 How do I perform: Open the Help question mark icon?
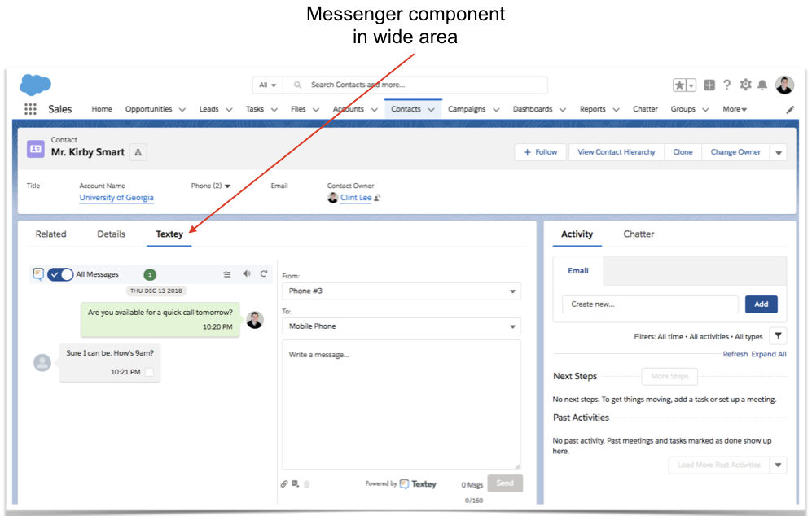tap(727, 85)
